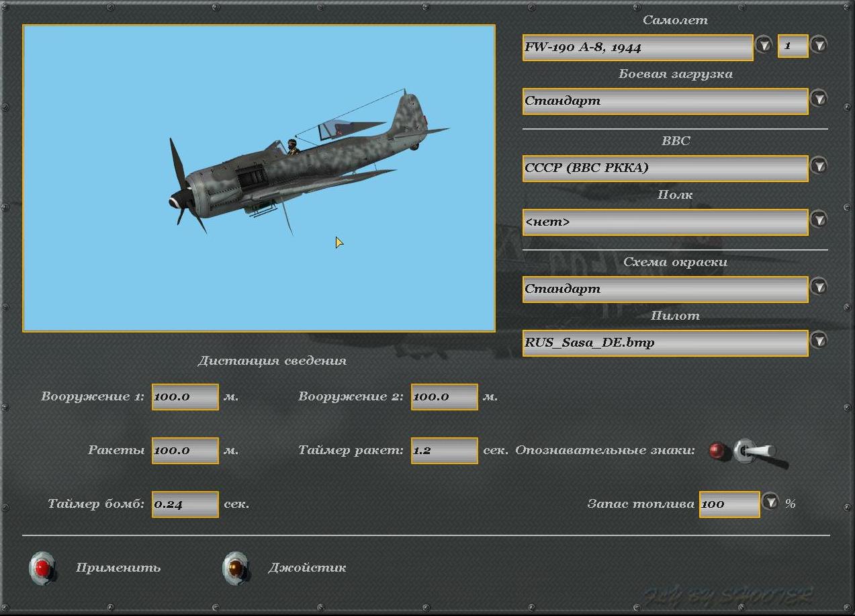Click the Таймер ракет input field
Image resolution: width=855 pixels, height=616 pixels.
coord(444,451)
